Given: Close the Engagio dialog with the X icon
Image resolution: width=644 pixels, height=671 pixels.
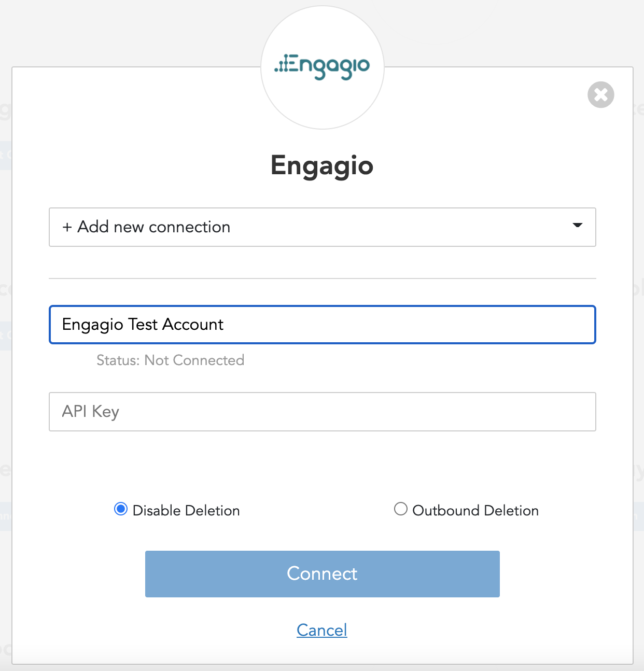Looking at the screenshot, I should [600, 95].
